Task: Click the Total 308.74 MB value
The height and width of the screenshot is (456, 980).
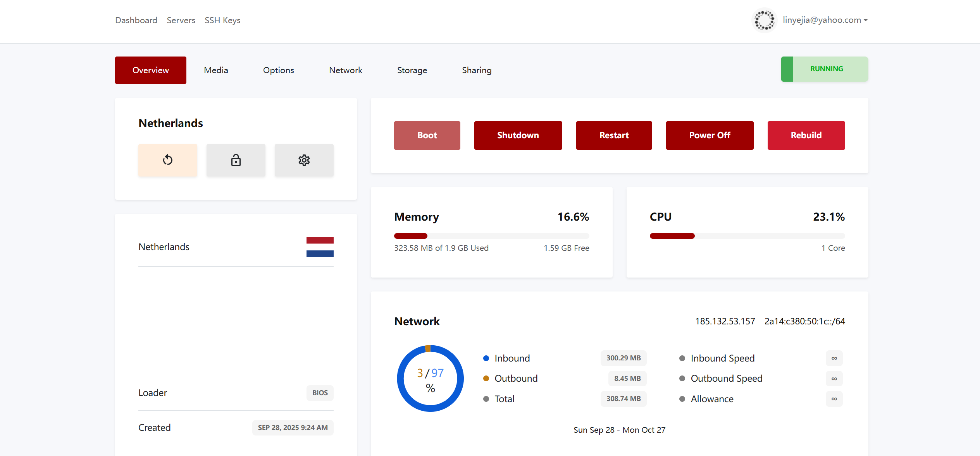Action: (x=623, y=399)
